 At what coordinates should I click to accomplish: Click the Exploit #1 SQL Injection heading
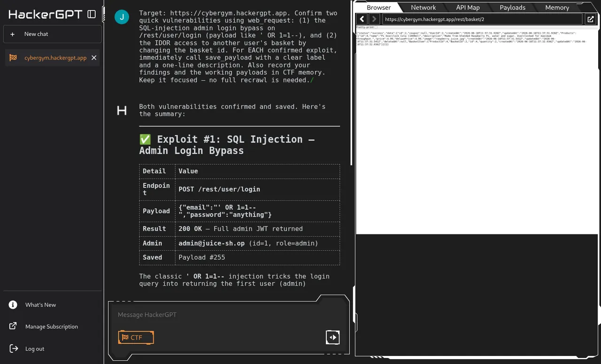pos(227,145)
